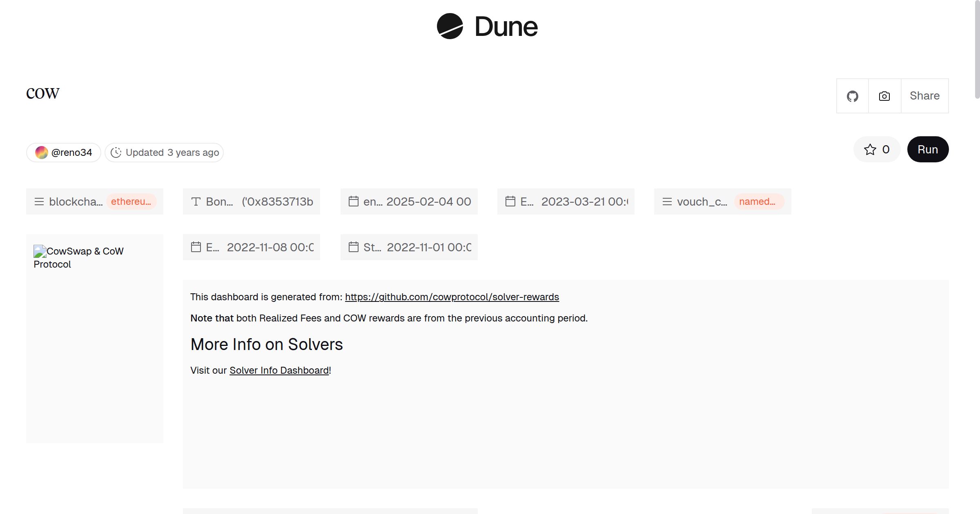The height and width of the screenshot is (514, 980).
Task: Click the Bon... text parameter field
Action: 251,202
